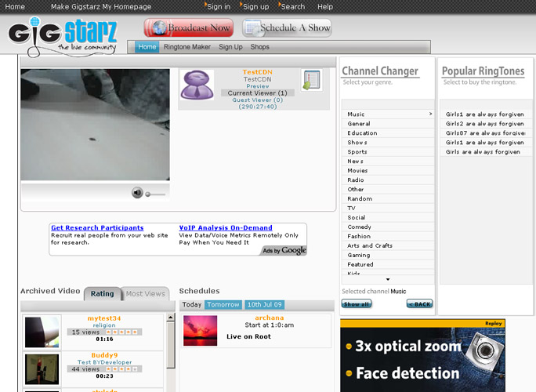Viewport: 536px width, 392px height.
Task: Switch to the Rating tab
Action: pyautogui.click(x=102, y=294)
